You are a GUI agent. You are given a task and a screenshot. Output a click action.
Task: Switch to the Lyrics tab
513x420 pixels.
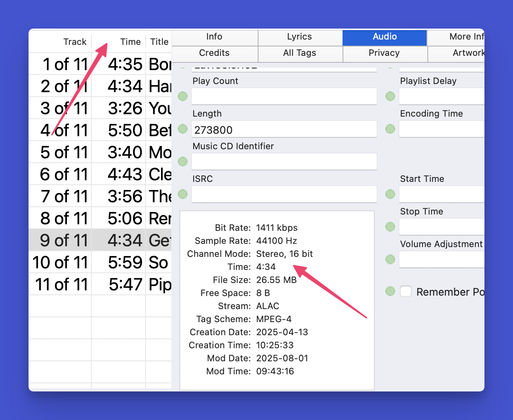pos(299,37)
